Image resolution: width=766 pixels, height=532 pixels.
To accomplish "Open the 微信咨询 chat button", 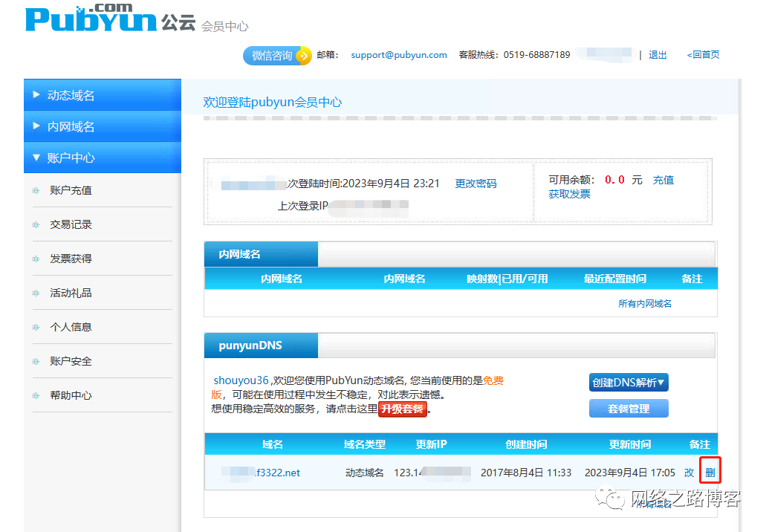I will point(277,56).
